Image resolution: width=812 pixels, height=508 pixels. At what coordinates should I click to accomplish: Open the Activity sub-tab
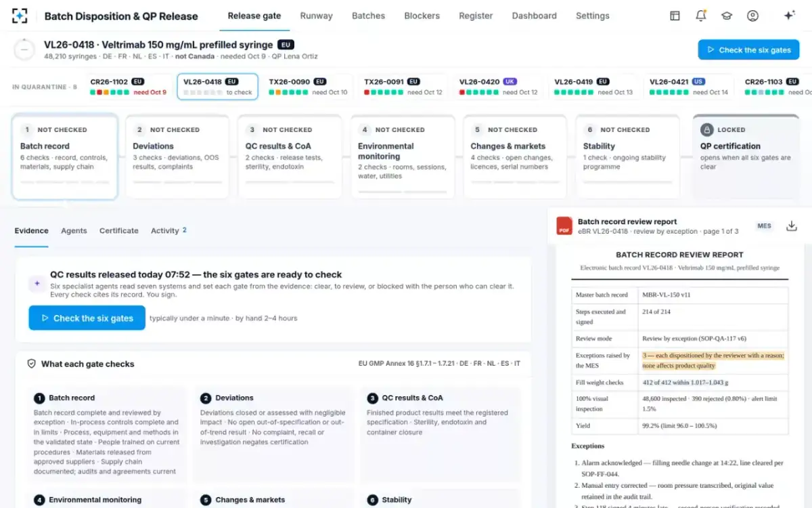click(168, 231)
